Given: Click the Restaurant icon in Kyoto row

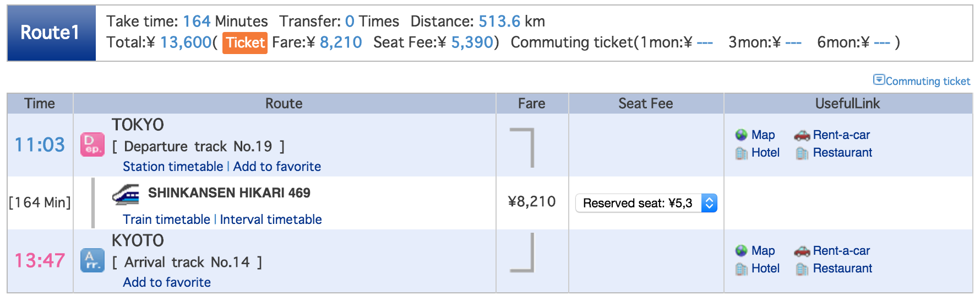Looking at the screenshot, I should (802, 269).
